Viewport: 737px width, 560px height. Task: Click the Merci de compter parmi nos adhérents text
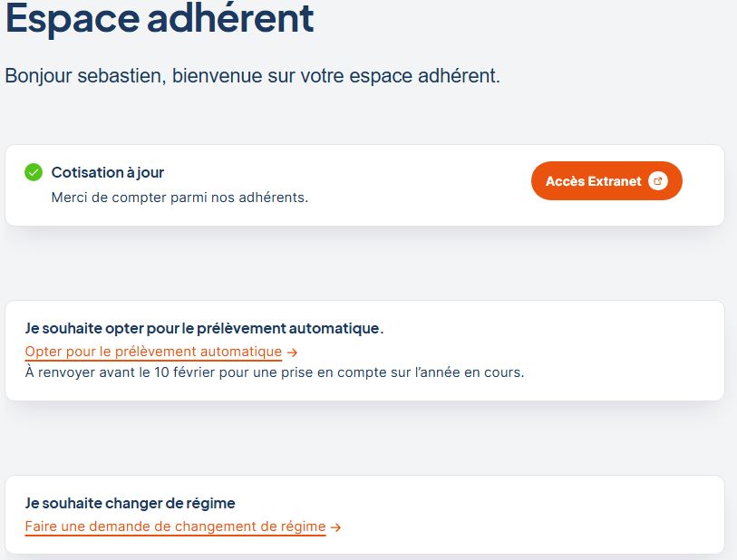179,198
